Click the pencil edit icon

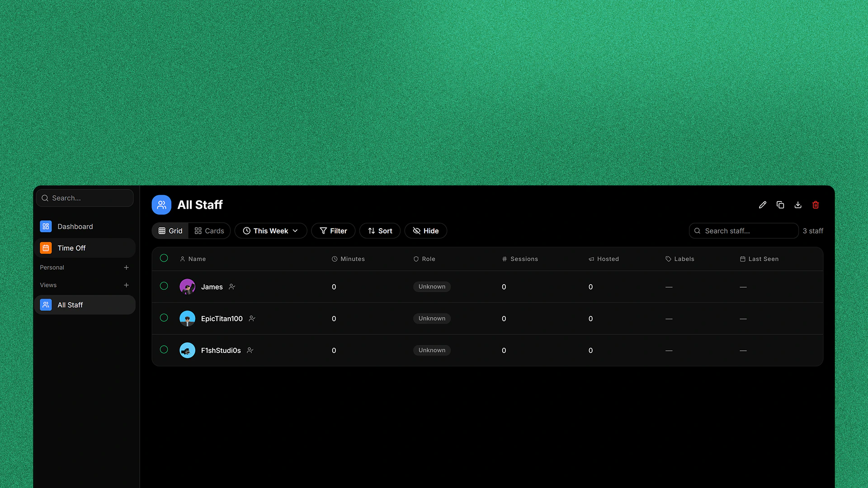point(763,205)
